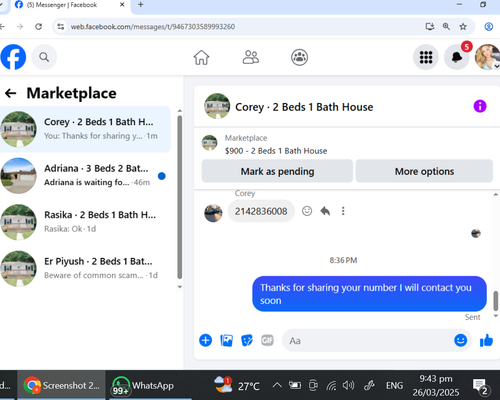Click the house thumbnail in chat header
Image resolution: width=500 pixels, height=400 pixels.
pos(217,106)
